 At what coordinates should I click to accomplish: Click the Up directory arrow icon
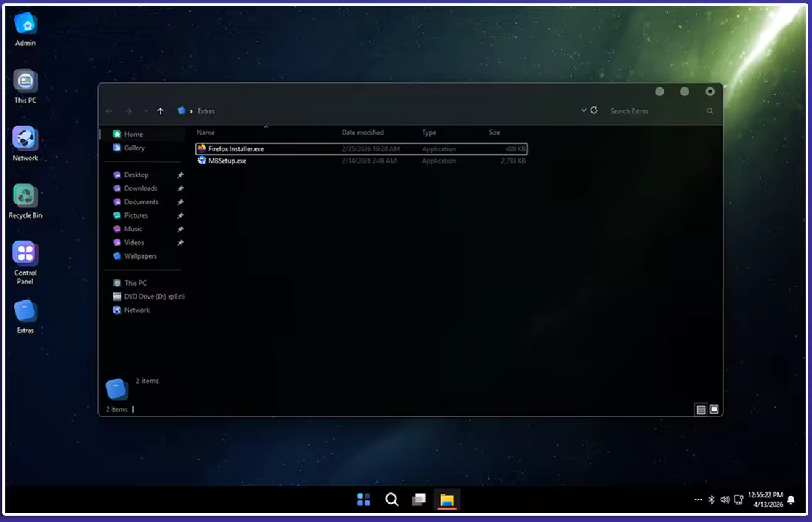pyautogui.click(x=160, y=111)
